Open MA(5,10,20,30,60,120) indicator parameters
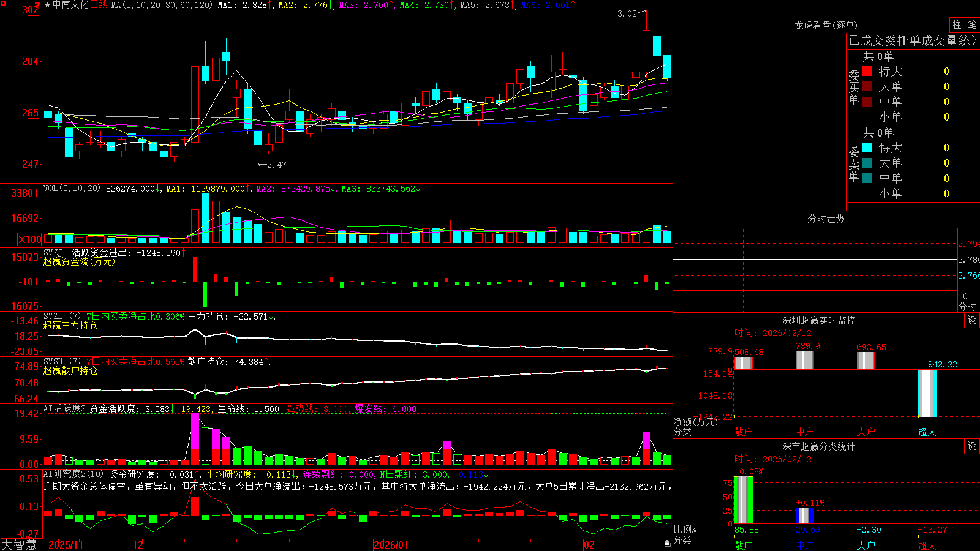The width and height of the screenshot is (980, 551). pyautogui.click(x=162, y=5)
